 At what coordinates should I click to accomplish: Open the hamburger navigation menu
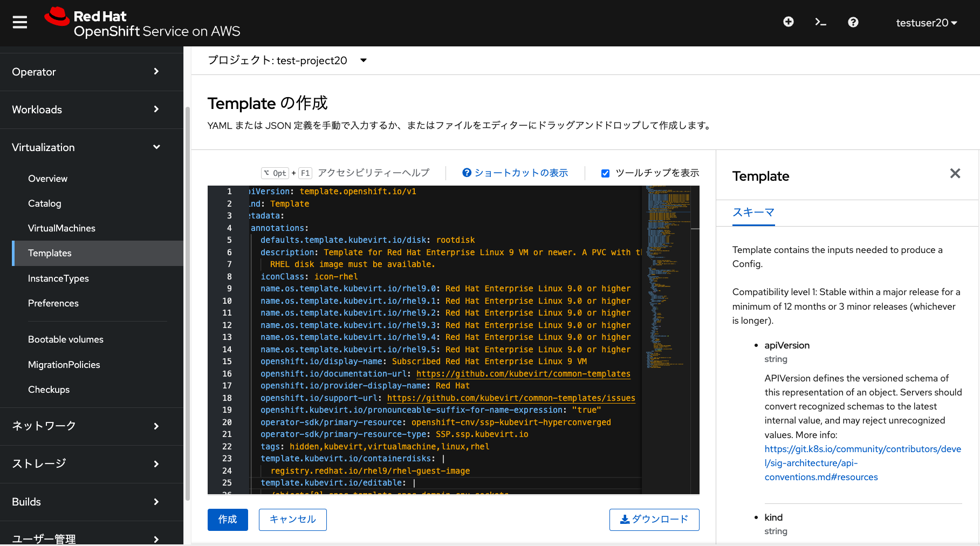point(20,22)
